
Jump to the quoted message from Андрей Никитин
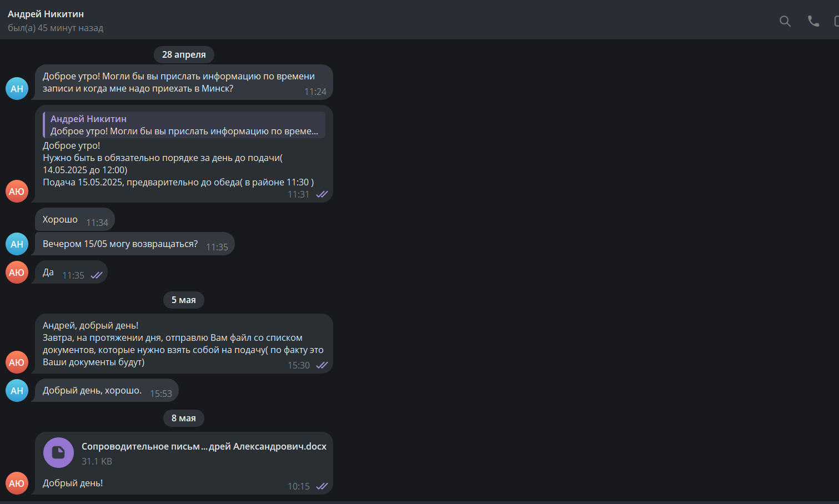tap(184, 125)
